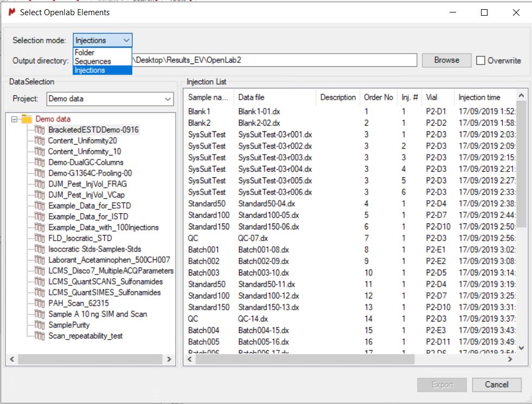Image resolution: width=532 pixels, height=404 pixels.
Task: Click the sequence icon beside DJM_Pest_InjVol_VCap
Action: point(40,195)
